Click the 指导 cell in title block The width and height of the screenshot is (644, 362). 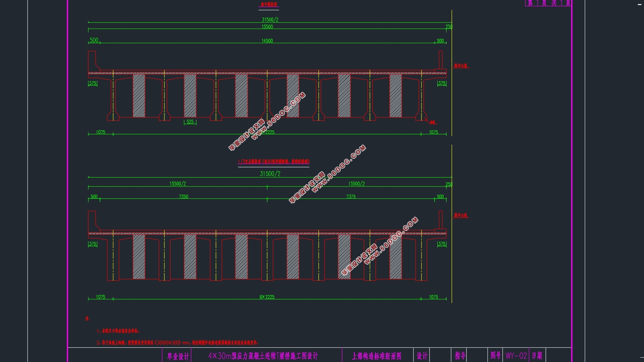pos(460,356)
